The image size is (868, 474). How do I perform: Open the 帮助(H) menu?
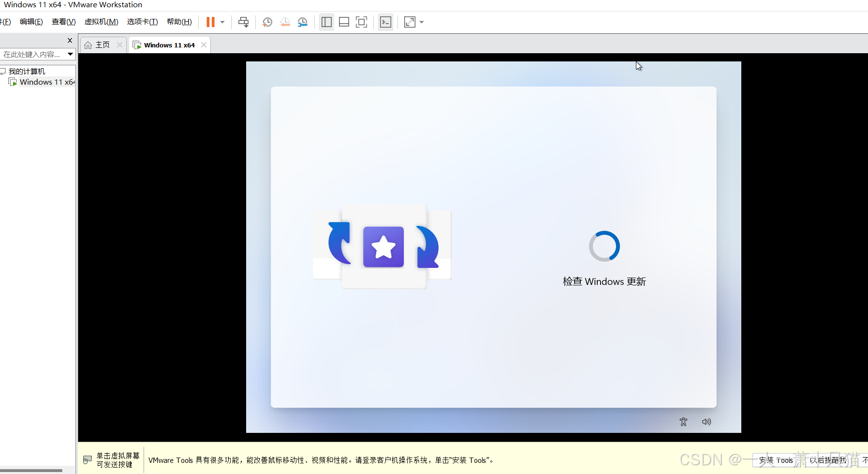179,22
